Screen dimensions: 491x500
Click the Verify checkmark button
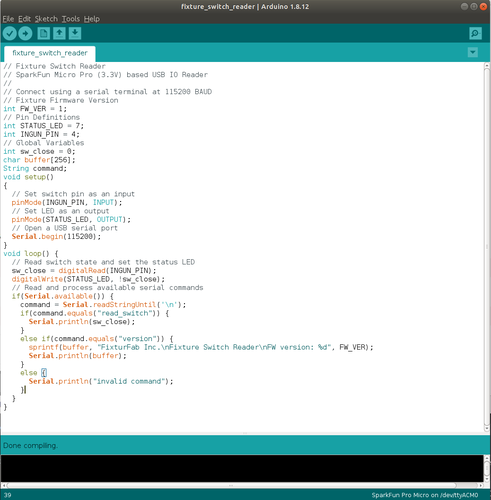point(10,33)
